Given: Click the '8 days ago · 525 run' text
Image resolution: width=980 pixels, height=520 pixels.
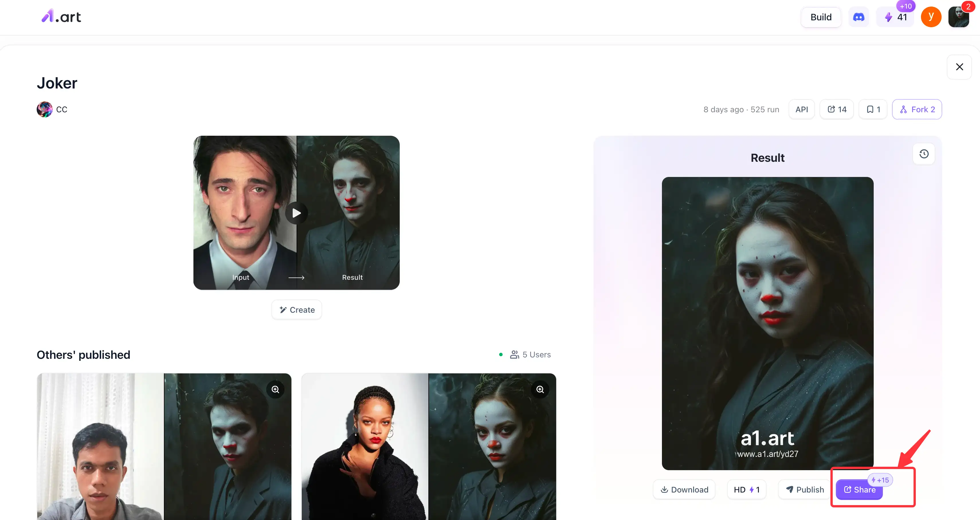Looking at the screenshot, I should (741, 109).
